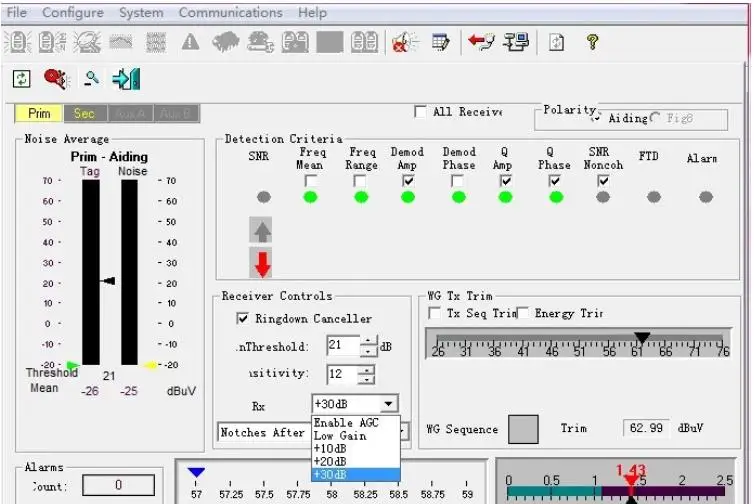This screenshot has width=754, height=504.
Task: Click the solid grey square toolbar icon
Action: click(329, 42)
